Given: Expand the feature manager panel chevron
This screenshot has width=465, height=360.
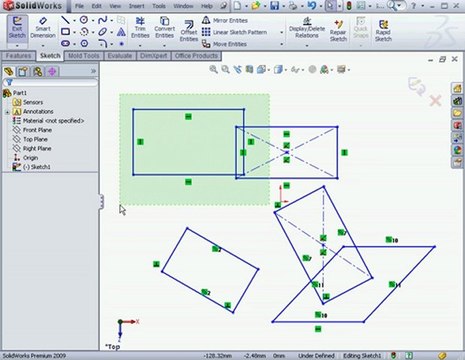Looking at the screenshot, I should pos(93,71).
